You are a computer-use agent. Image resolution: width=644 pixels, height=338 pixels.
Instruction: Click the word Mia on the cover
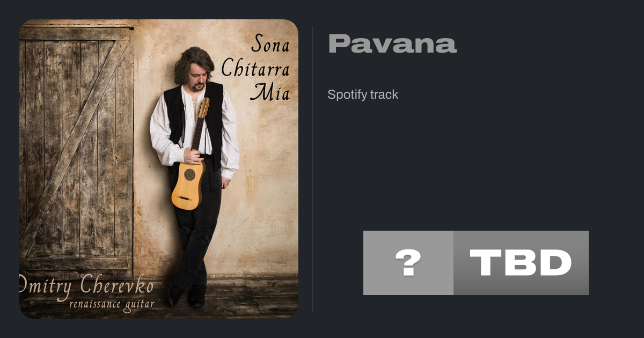click(x=269, y=93)
